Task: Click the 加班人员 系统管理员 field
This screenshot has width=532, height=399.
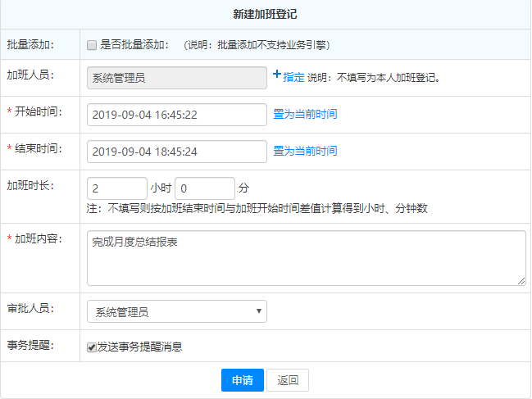Action: tap(176, 78)
